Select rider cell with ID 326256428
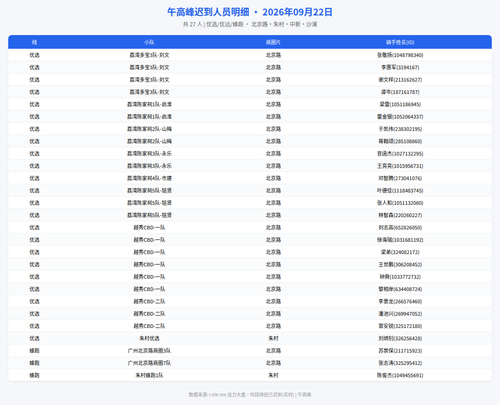Screen dimensions: 500x405 [400, 339]
